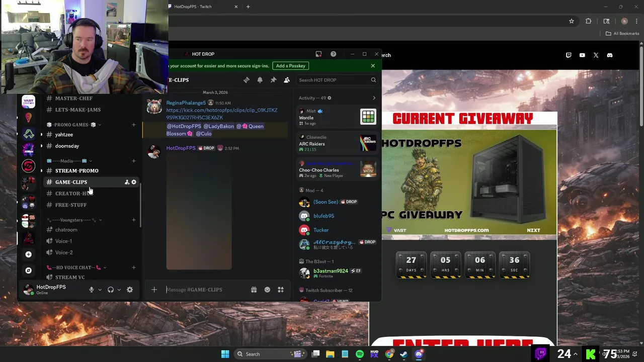
Task: Open Twitch icon on giveaway website header
Action: point(569,55)
